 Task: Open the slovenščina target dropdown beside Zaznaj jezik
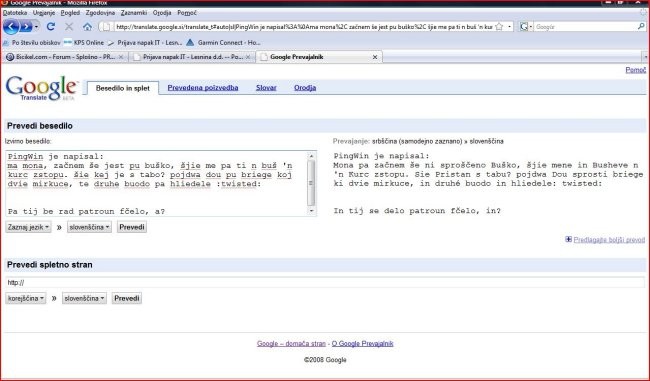(x=89, y=227)
